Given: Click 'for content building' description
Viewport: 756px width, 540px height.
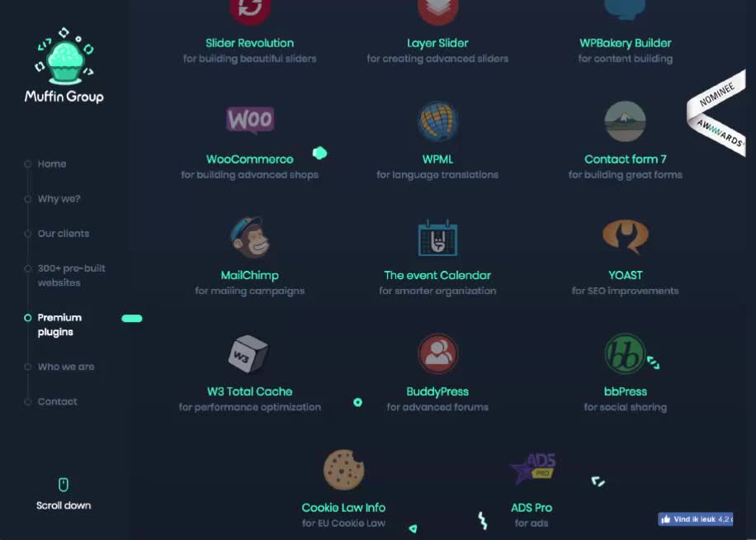Looking at the screenshot, I should (626, 59).
